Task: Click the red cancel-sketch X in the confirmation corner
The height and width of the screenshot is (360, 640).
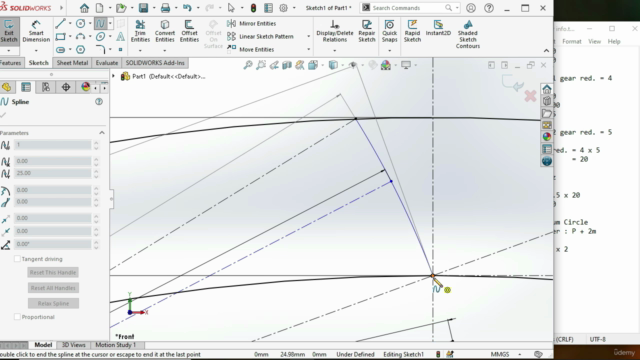Action: coord(530,96)
